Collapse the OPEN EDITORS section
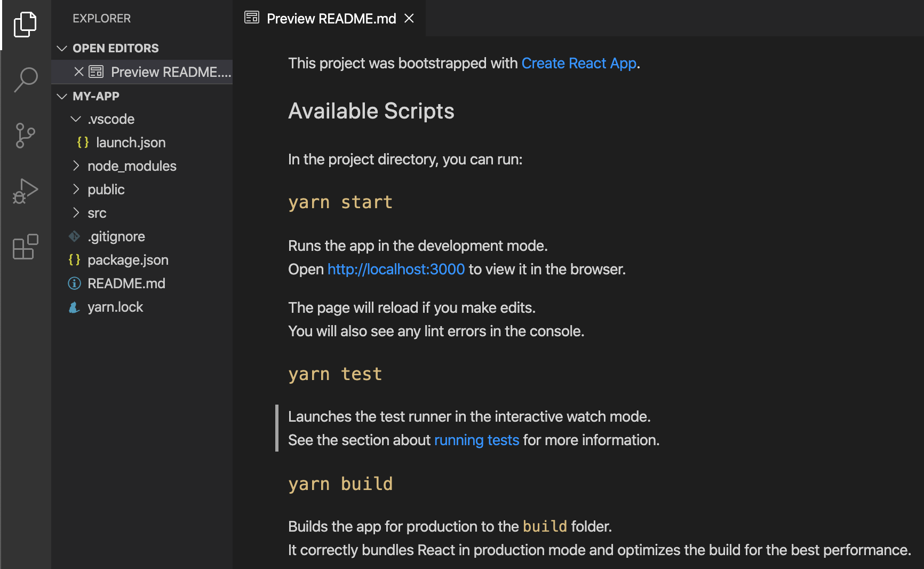The width and height of the screenshot is (924, 569). tap(61, 48)
